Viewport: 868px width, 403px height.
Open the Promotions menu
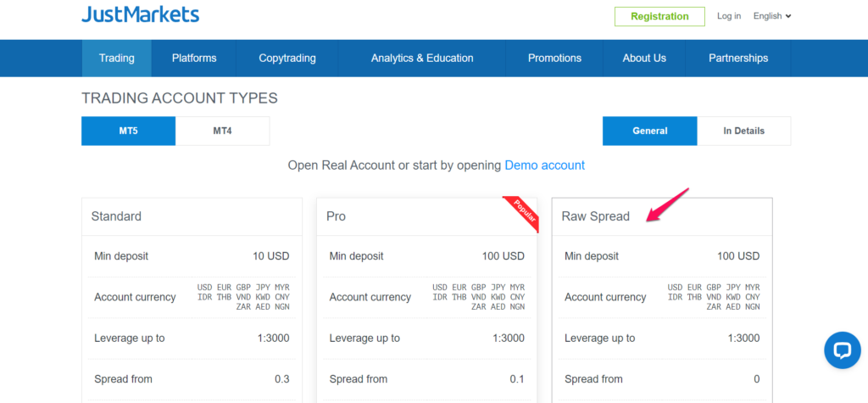coord(554,59)
